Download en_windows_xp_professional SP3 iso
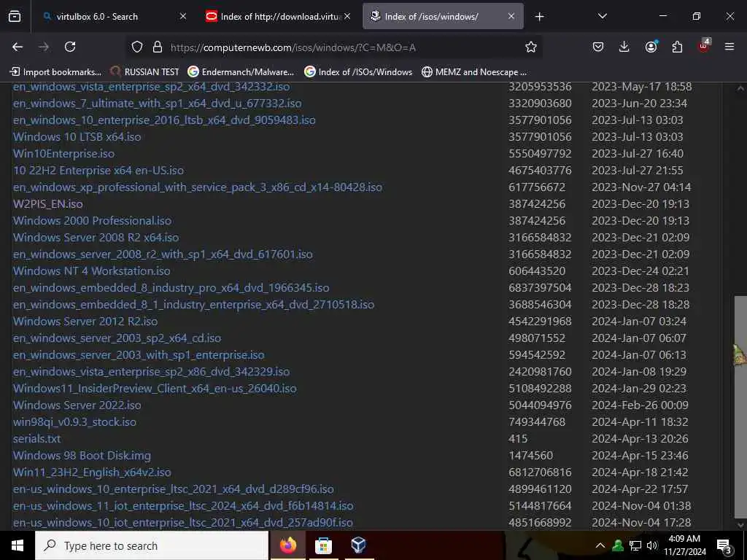Viewport: 747px width, 560px height. point(198,187)
